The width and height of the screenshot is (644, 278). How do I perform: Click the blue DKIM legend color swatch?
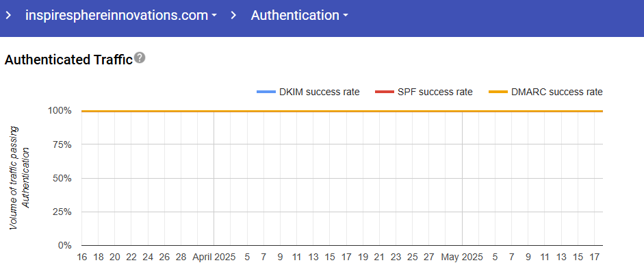[x=266, y=92]
